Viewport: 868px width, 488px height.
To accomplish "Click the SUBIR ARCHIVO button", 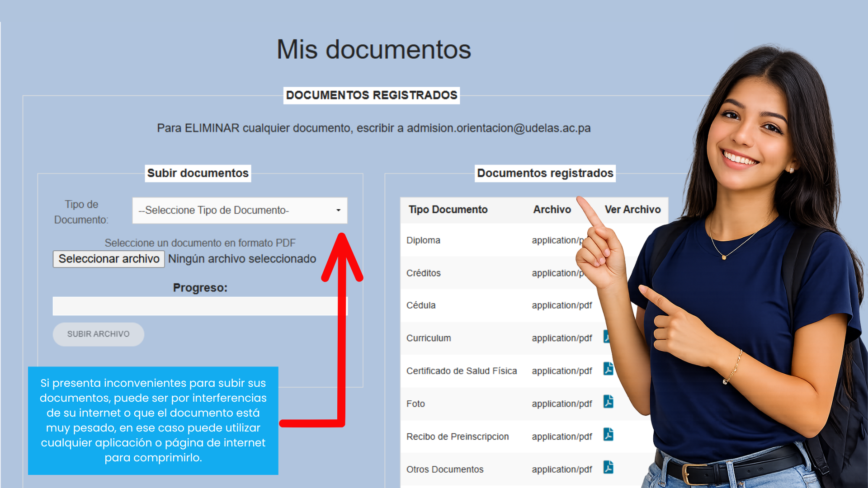I will click(99, 334).
